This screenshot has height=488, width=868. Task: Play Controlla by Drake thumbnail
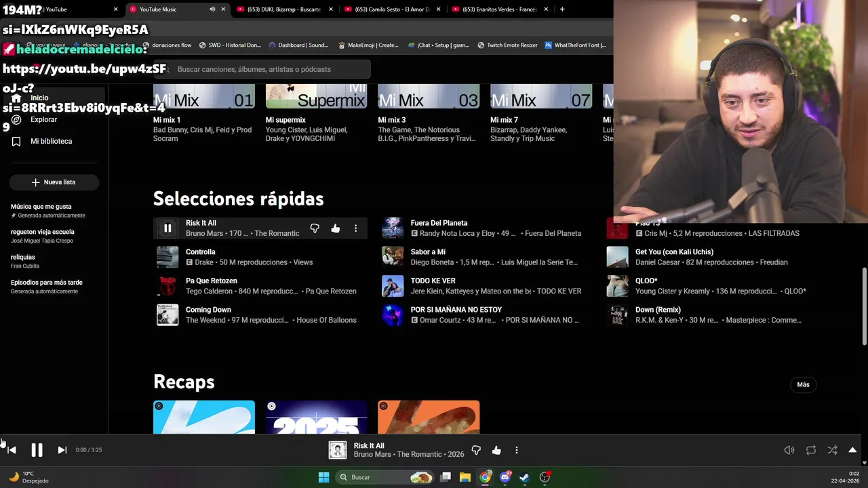(167, 257)
